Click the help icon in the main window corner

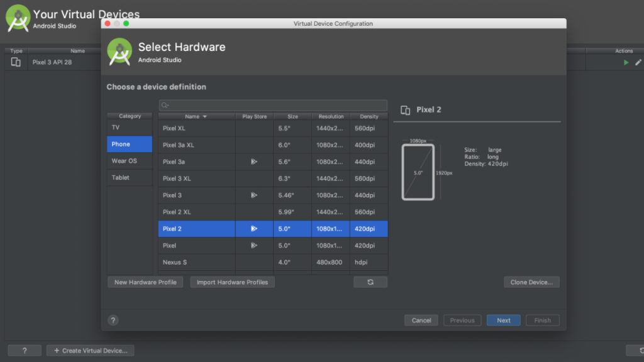(x=25, y=350)
